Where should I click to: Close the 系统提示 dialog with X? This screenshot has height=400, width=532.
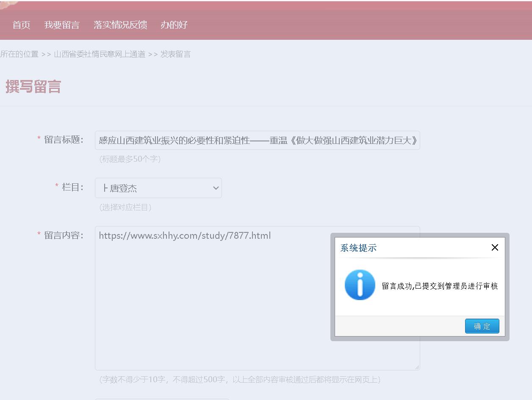[494, 248]
